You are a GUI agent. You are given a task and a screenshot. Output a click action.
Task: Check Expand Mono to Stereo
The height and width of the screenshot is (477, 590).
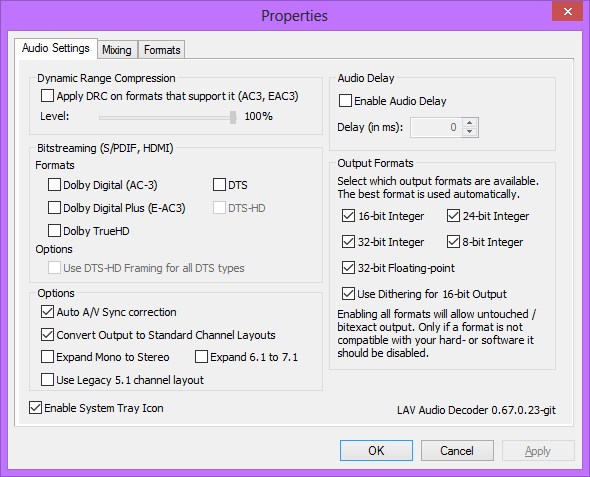47,357
